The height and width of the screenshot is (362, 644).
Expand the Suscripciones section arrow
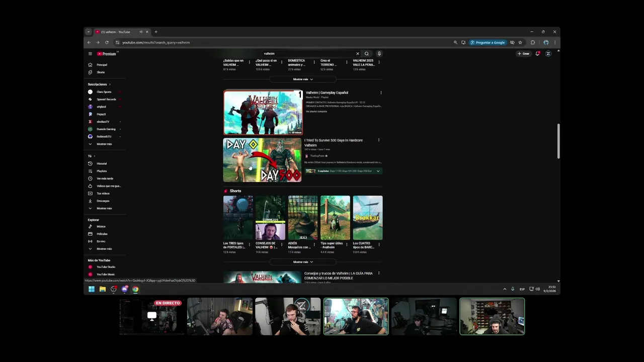[110, 84]
